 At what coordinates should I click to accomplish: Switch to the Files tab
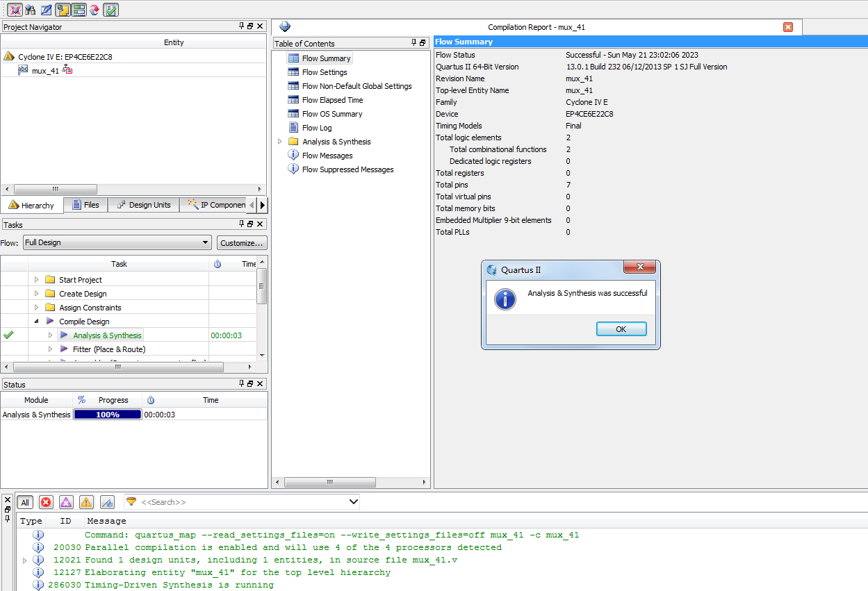[x=85, y=205]
